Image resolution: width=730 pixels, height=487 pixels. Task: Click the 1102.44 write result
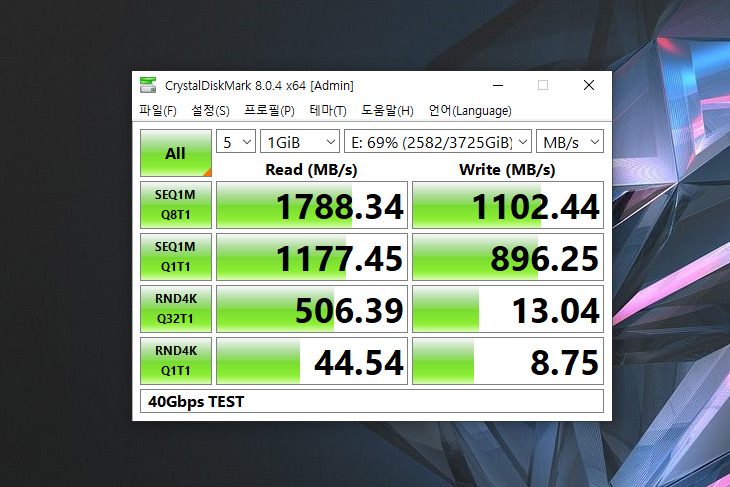pyautogui.click(x=508, y=205)
